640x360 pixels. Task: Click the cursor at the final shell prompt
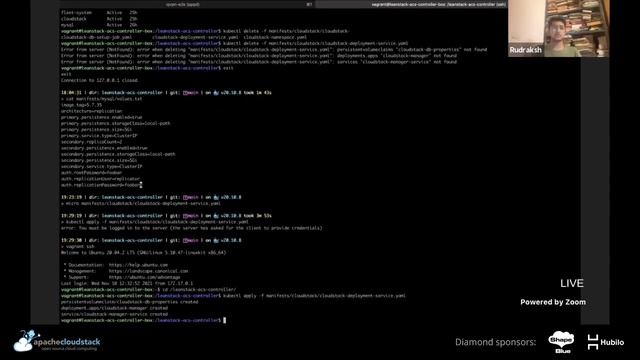click(224, 320)
